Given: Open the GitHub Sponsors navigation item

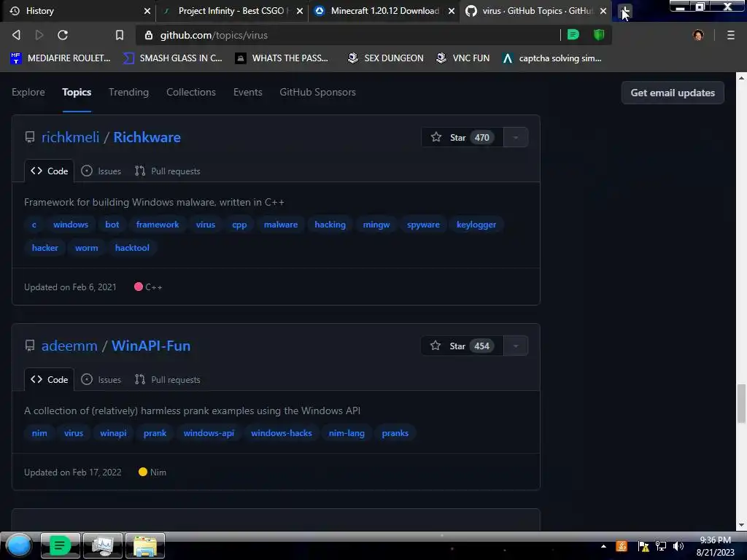Looking at the screenshot, I should click(318, 93).
